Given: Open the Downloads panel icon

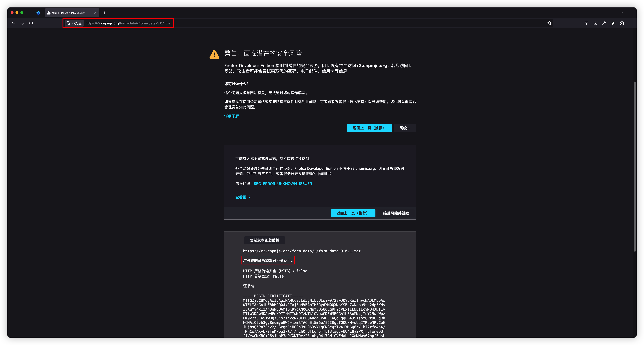Looking at the screenshot, I should tap(595, 23).
